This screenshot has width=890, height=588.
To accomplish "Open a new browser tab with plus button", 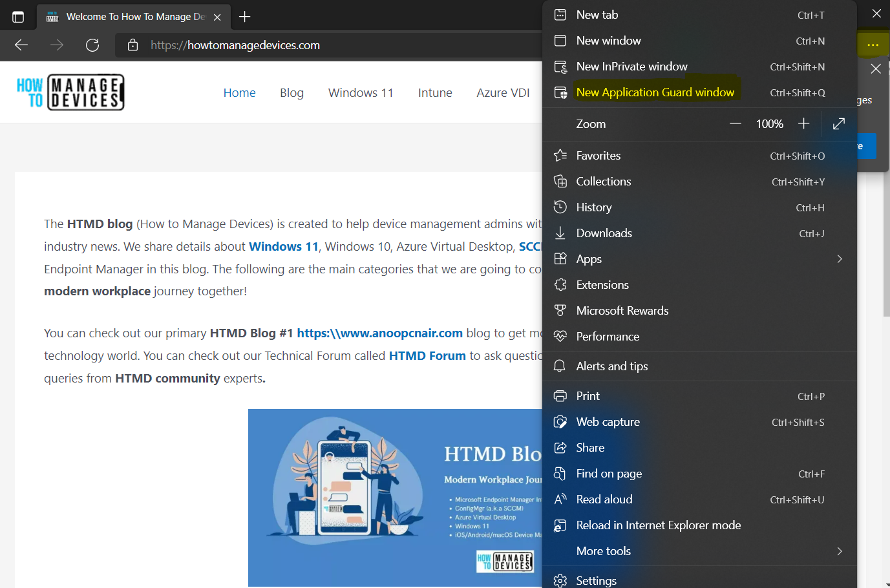I will point(244,17).
